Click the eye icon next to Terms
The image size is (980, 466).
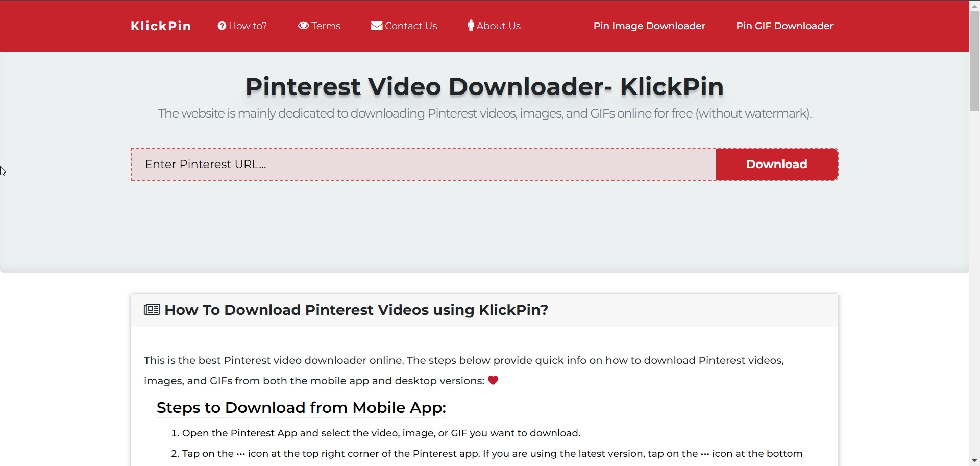[303, 25]
